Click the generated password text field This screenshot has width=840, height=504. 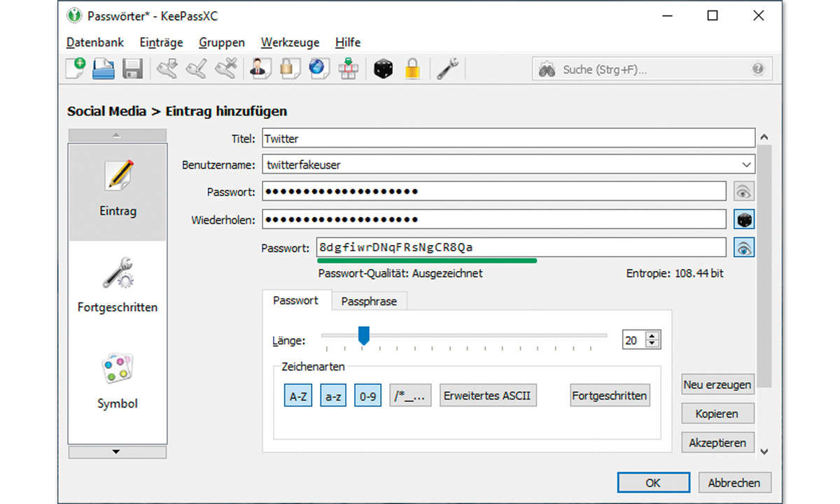(521, 247)
